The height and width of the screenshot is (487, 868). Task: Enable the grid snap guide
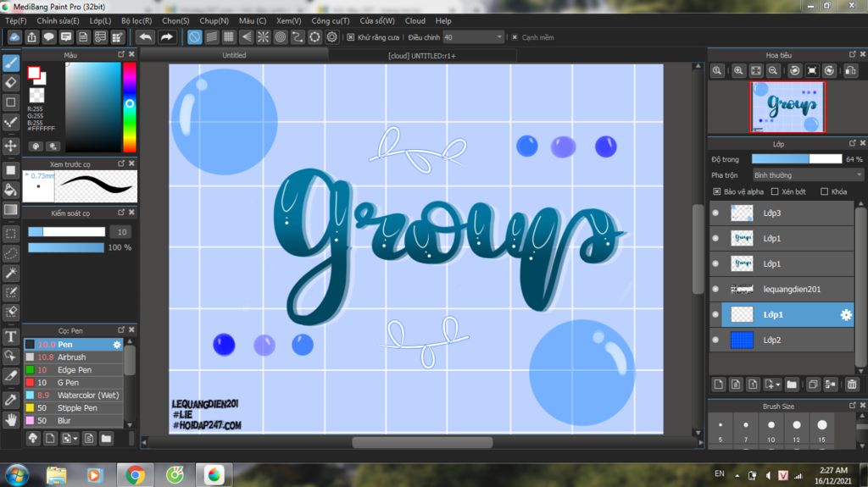229,37
